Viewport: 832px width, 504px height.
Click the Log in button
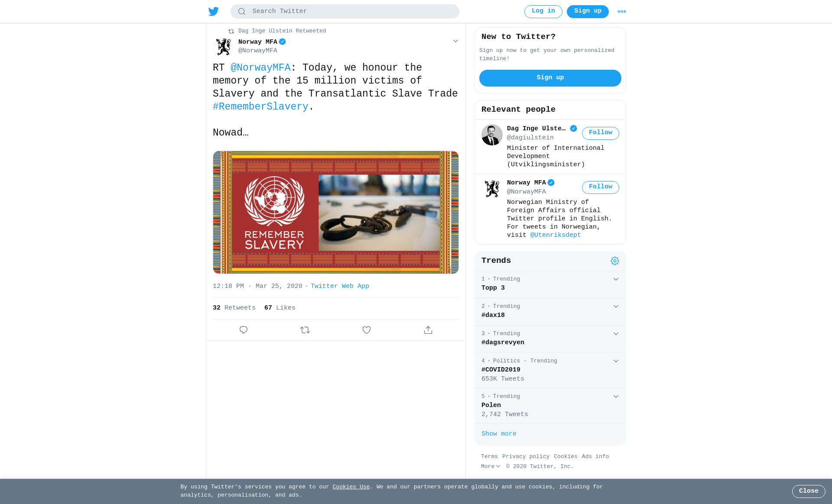tap(543, 12)
